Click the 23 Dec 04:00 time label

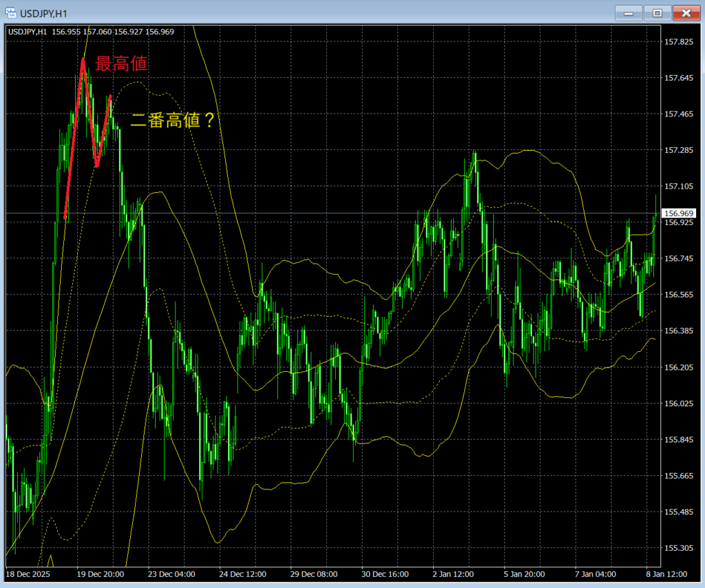[x=171, y=574]
